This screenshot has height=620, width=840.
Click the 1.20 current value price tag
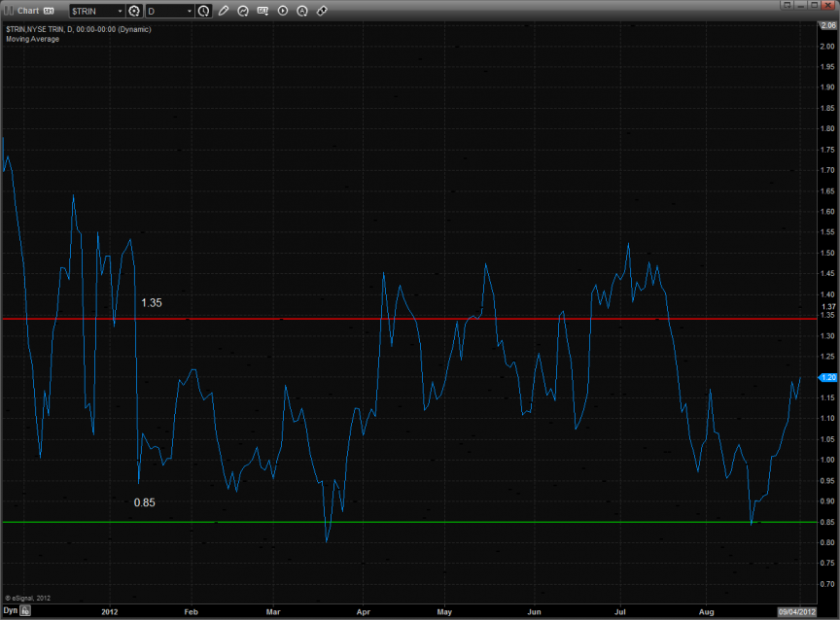(825, 377)
